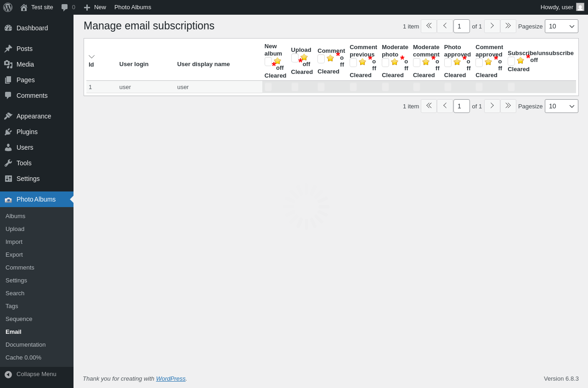588x388 pixels.
Task: Click Photo Albums in the admin bar
Action: (x=133, y=7)
